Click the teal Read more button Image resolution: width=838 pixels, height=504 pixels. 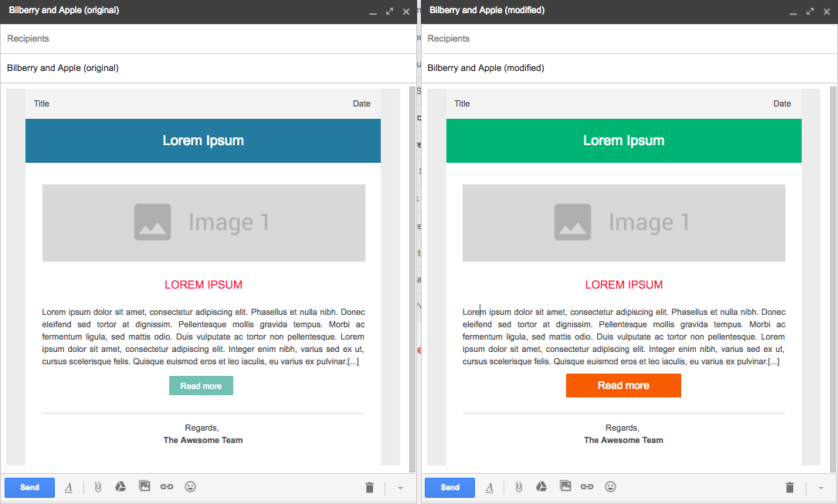(x=201, y=386)
